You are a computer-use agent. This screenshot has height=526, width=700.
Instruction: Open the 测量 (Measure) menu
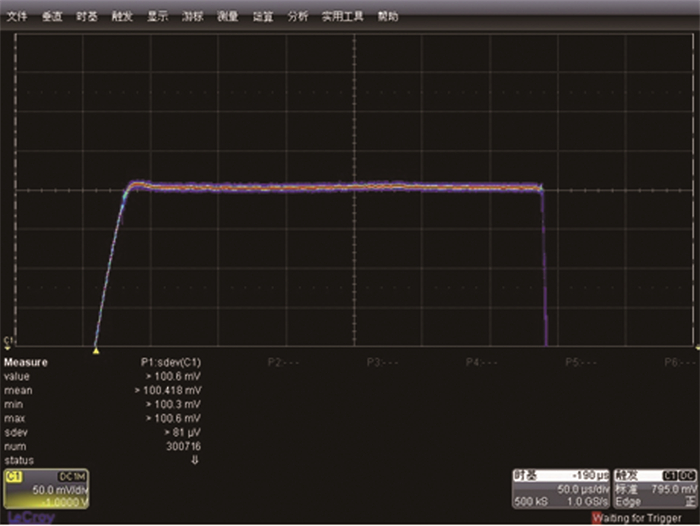coord(227,18)
